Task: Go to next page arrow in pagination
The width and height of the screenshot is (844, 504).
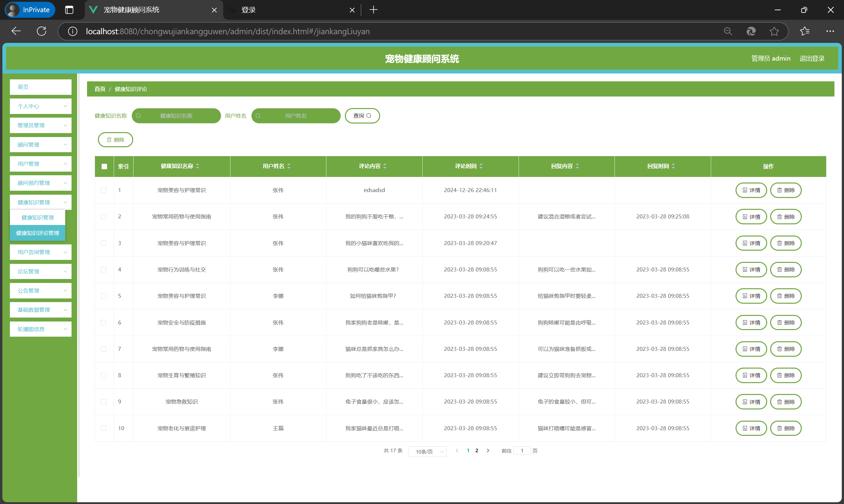Action: (x=488, y=451)
